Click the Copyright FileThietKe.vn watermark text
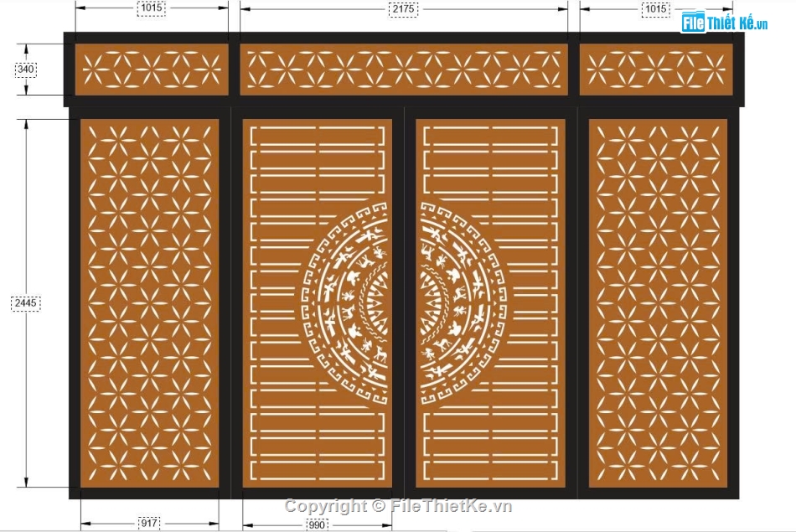The height and width of the screenshot is (532, 796). tap(397, 506)
